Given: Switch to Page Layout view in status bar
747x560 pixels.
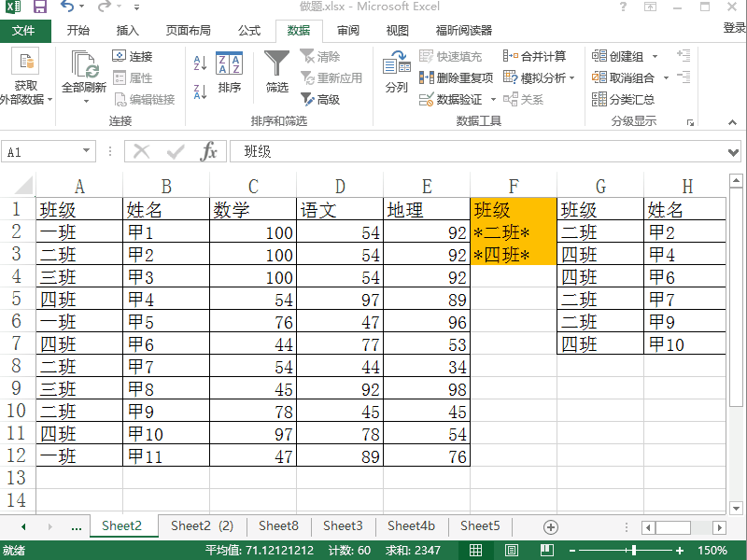Looking at the screenshot, I should 511,551.
